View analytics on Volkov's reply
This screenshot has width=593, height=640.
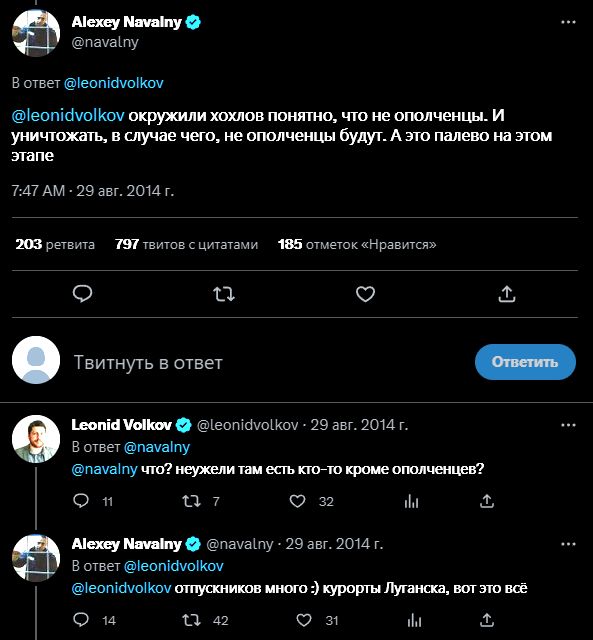[x=411, y=501]
